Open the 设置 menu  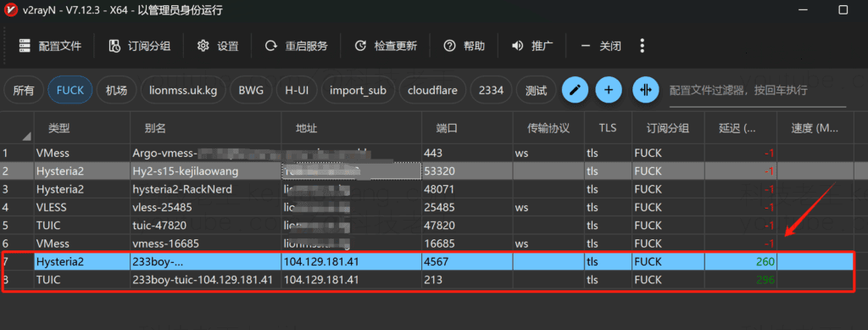(x=218, y=46)
